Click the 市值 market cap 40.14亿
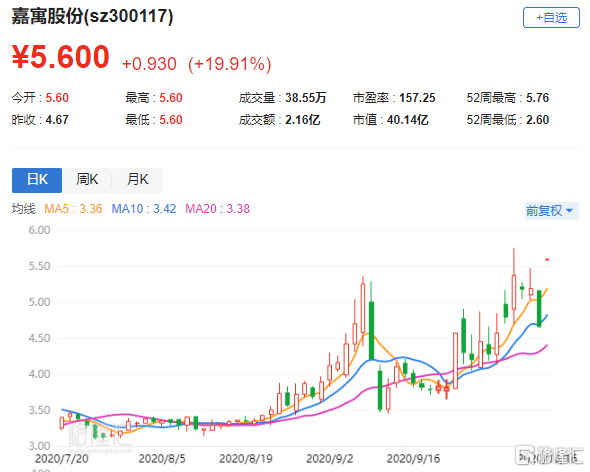This screenshot has height=472, width=590. pos(408,120)
